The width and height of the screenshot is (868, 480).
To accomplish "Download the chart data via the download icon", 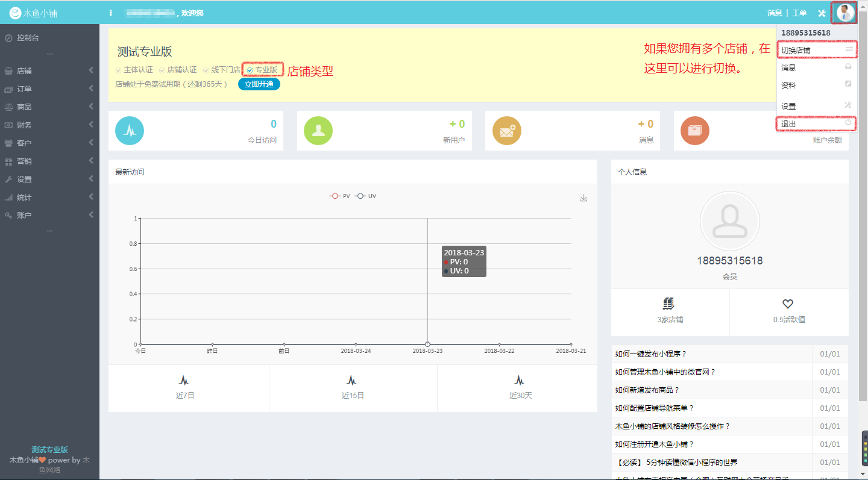I will tap(583, 197).
